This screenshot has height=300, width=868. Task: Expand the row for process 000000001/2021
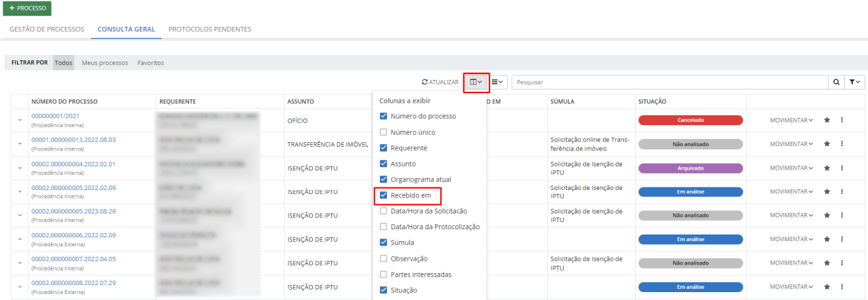20,121
